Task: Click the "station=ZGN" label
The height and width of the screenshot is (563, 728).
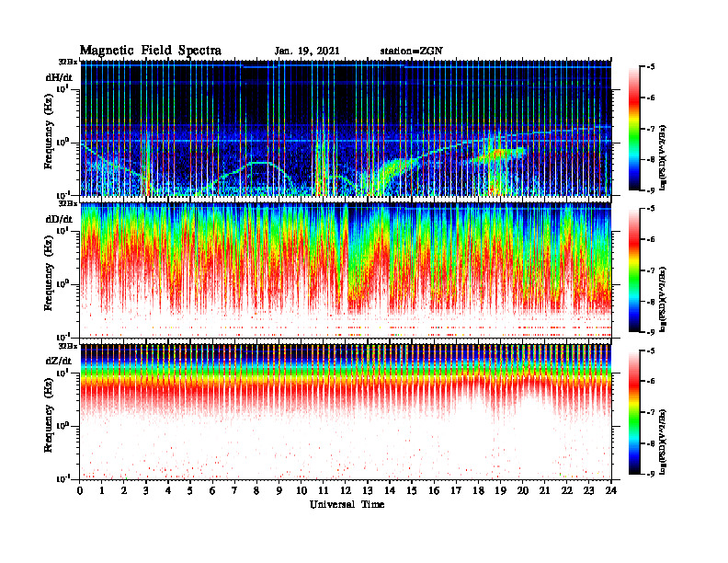Action: coord(412,52)
